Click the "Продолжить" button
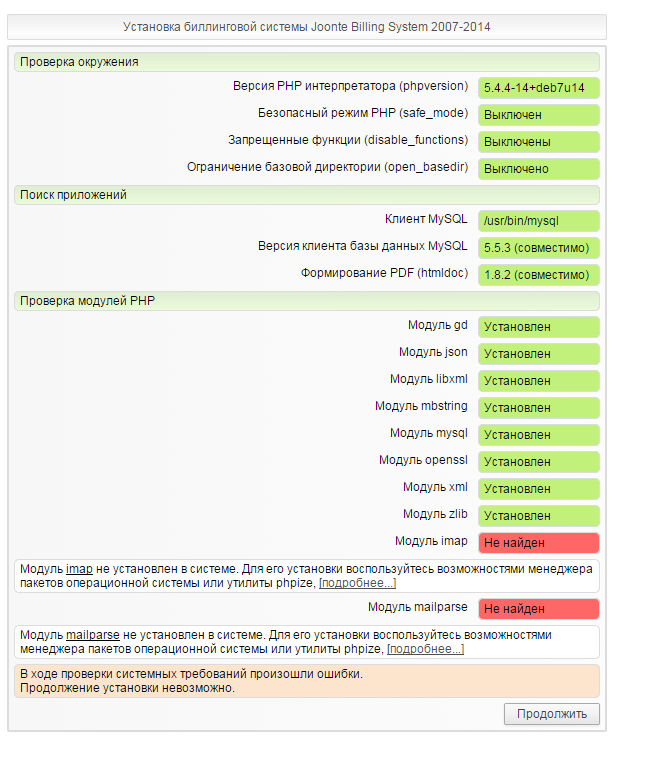The image size is (670, 764). tap(552, 714)
